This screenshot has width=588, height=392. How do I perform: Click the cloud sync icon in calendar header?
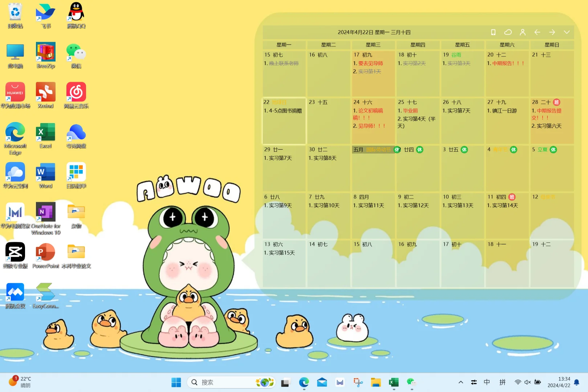(x=508, y=32)
